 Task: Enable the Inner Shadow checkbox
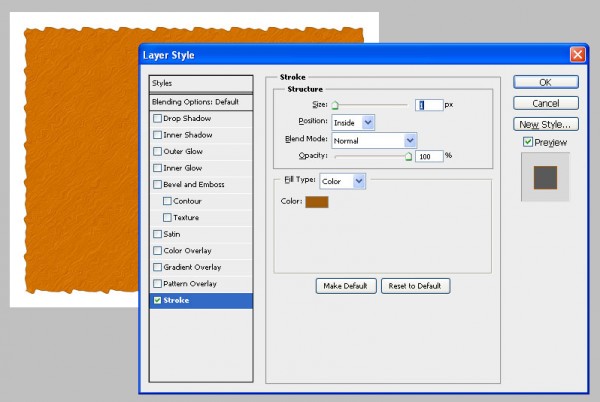(x=157, y=135)
